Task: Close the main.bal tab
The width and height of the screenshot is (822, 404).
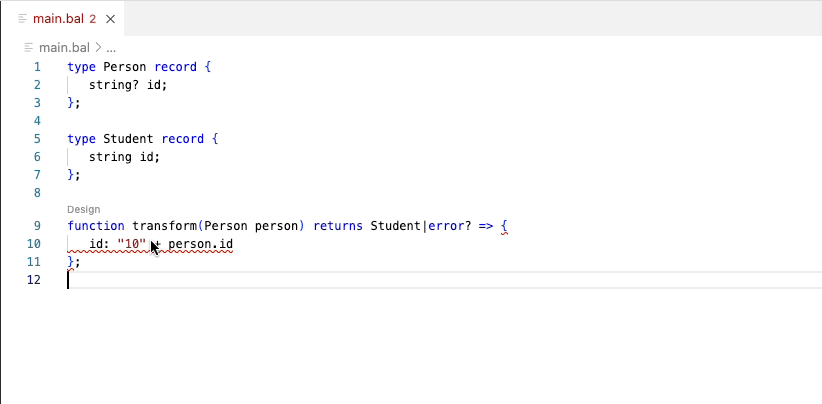Action: pos(110,19)
